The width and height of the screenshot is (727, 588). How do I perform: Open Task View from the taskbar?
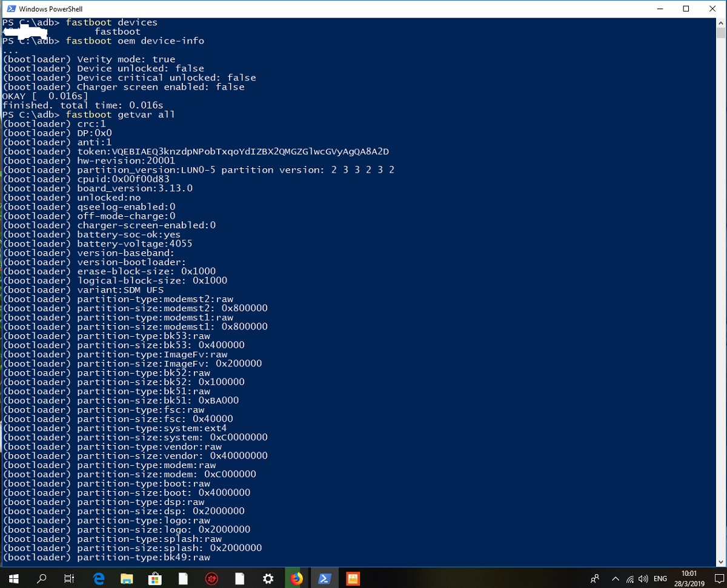(x=70, y=578)
